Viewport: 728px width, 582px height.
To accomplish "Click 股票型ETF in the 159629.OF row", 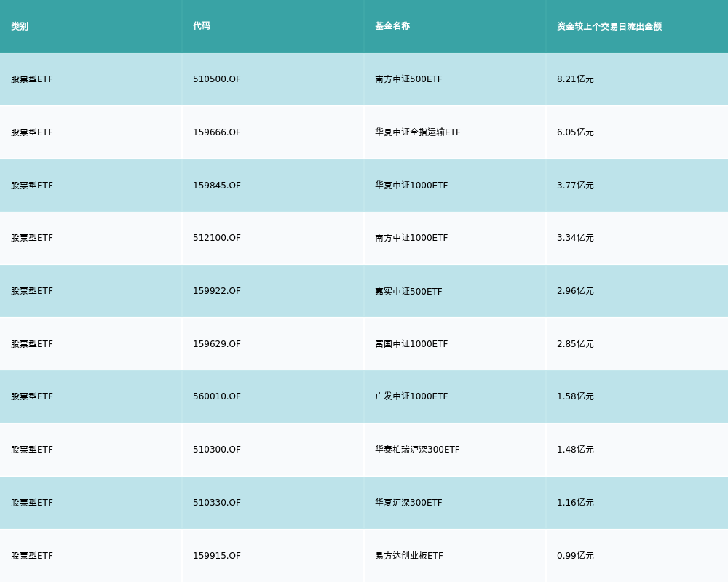I will click(32, 344).
